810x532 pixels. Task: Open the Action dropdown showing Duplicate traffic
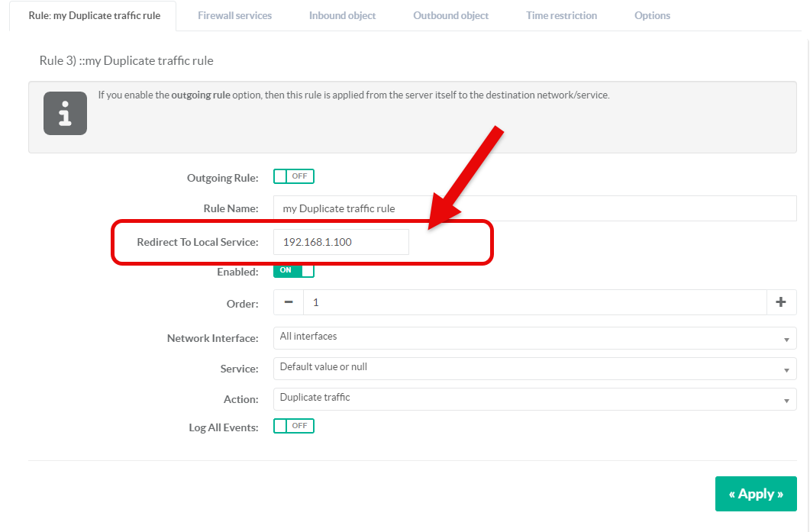point(534,398)
